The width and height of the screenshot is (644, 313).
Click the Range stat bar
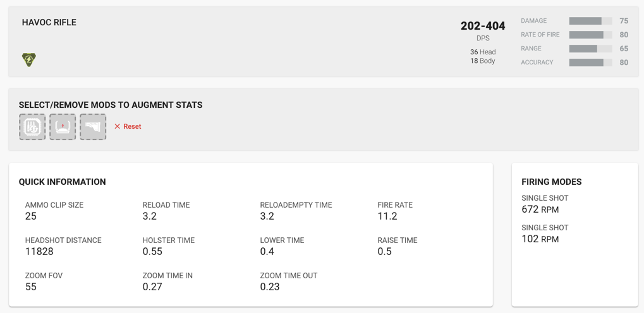pos(591,49)
